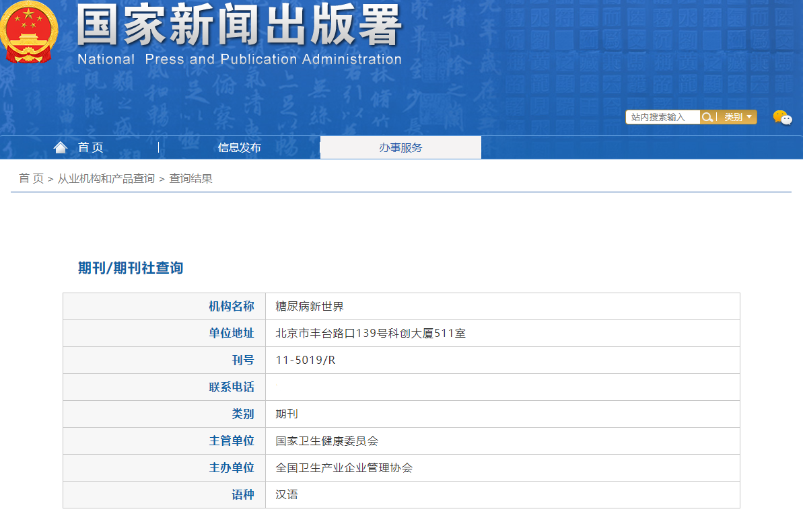The width and height of the screenshot is (803, 532).
Task: Select the 糖尿病新世界 institution name
Action: tap(310, 307)
